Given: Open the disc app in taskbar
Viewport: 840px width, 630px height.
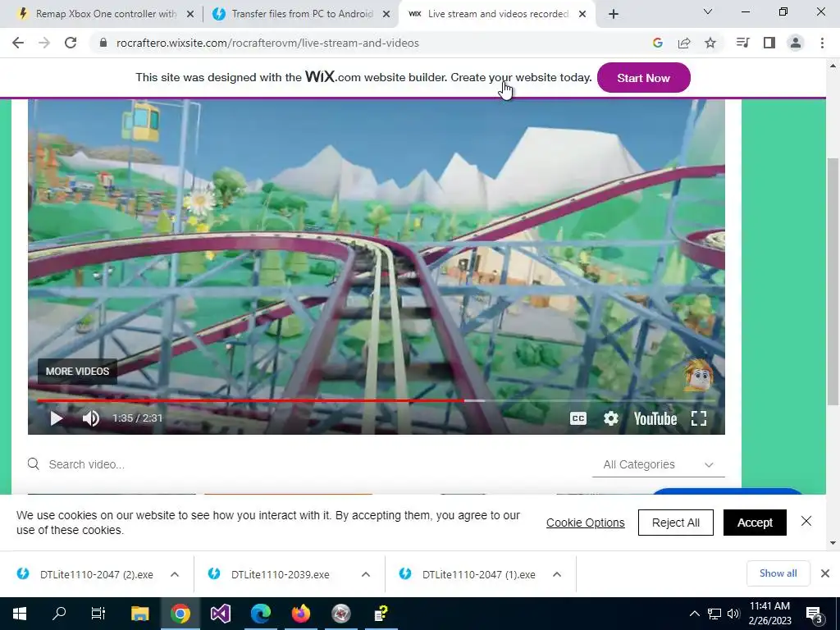Looking at the screenshot, I should [340, 614].
